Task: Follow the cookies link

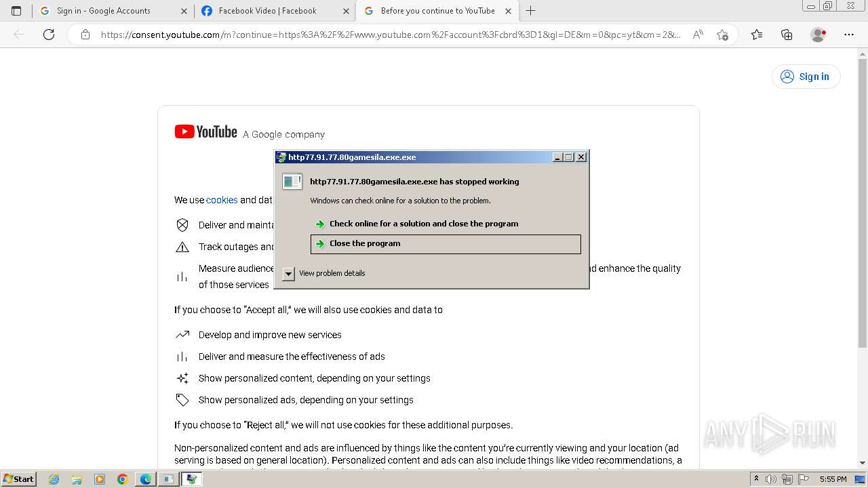Action: tap(222, 200)
